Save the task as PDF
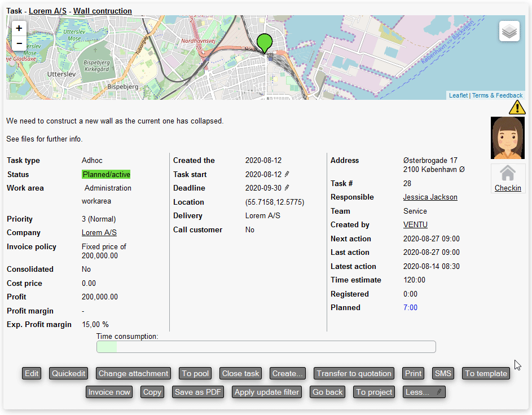 (x=197, y=392)
